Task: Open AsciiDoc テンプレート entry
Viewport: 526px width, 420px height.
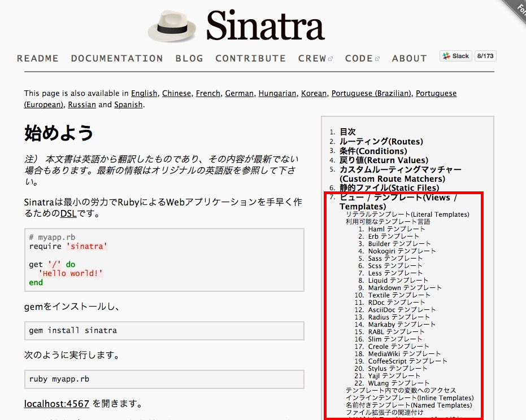Action: pyautogui.click(x=402, y=310)
